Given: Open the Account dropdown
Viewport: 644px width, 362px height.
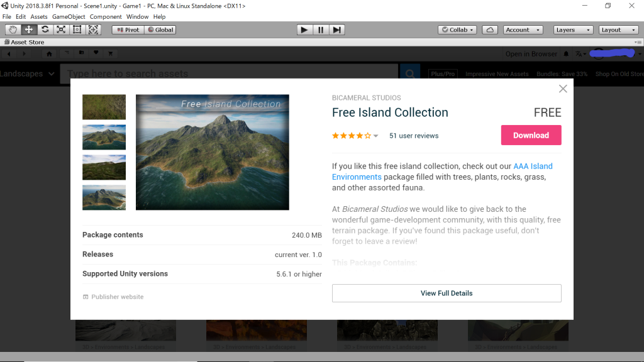Looking at the screenshot, I should coord(523,30).
